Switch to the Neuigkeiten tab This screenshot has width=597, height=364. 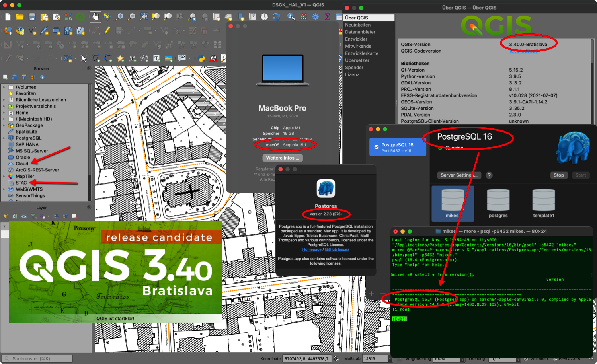point(357,25)
